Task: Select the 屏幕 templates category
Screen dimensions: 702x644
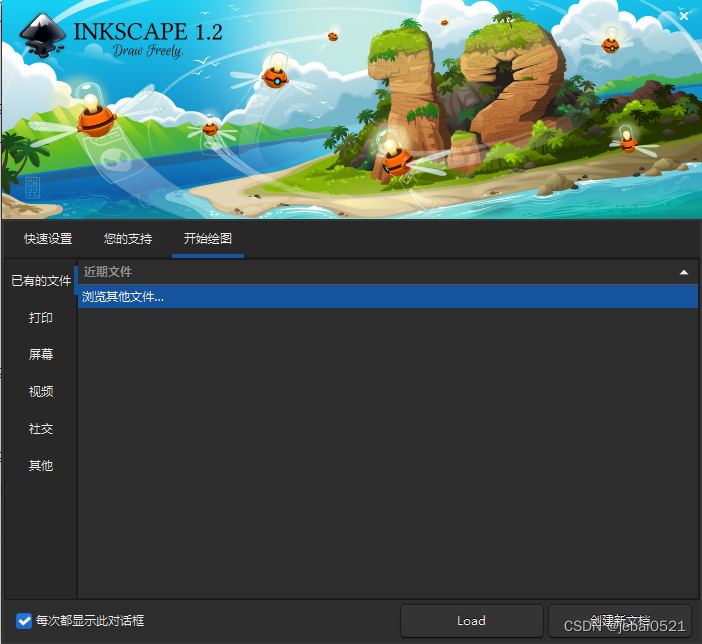Action: coord(41,355)
